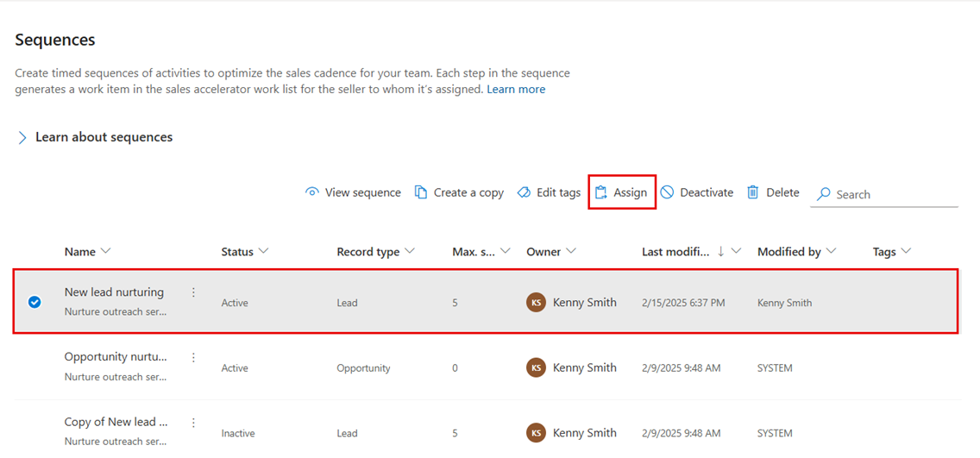Viewport: 980px width, 458px height.
Task: Click Max steps value 5 in Inactive row
Action: pyautogui.click(x=455, y=433)
